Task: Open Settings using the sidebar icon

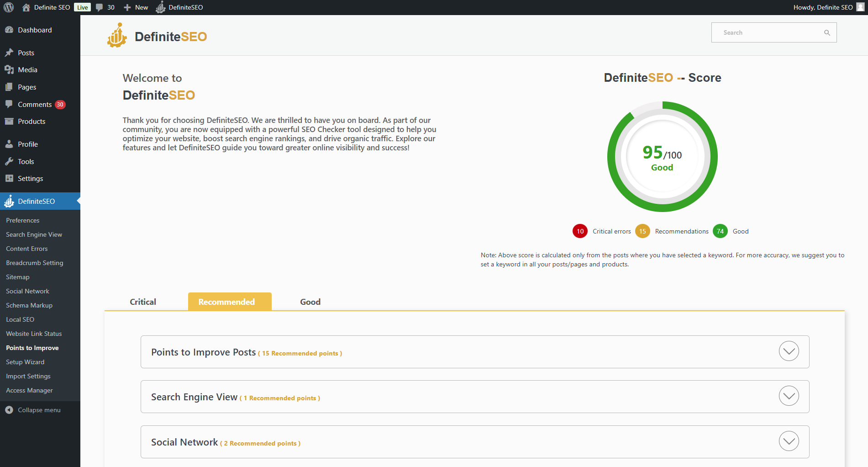Action: pyautogui.click(x=10, y=178)
